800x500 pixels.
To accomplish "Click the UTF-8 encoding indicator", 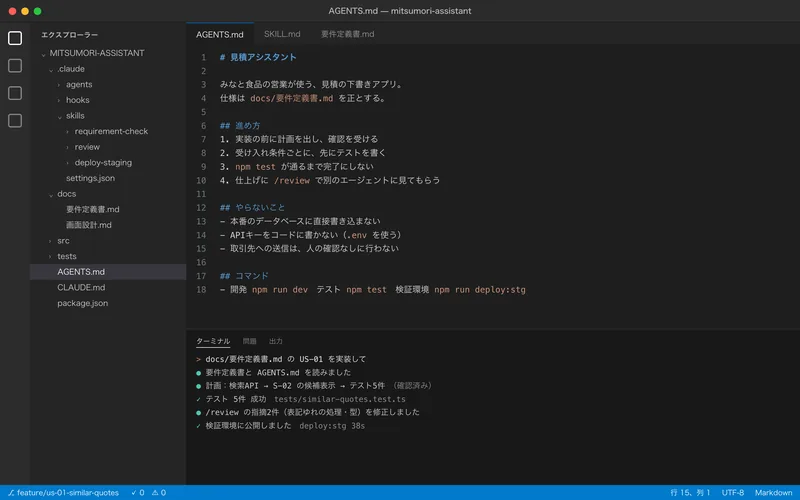I will click(x=733, y=493).
